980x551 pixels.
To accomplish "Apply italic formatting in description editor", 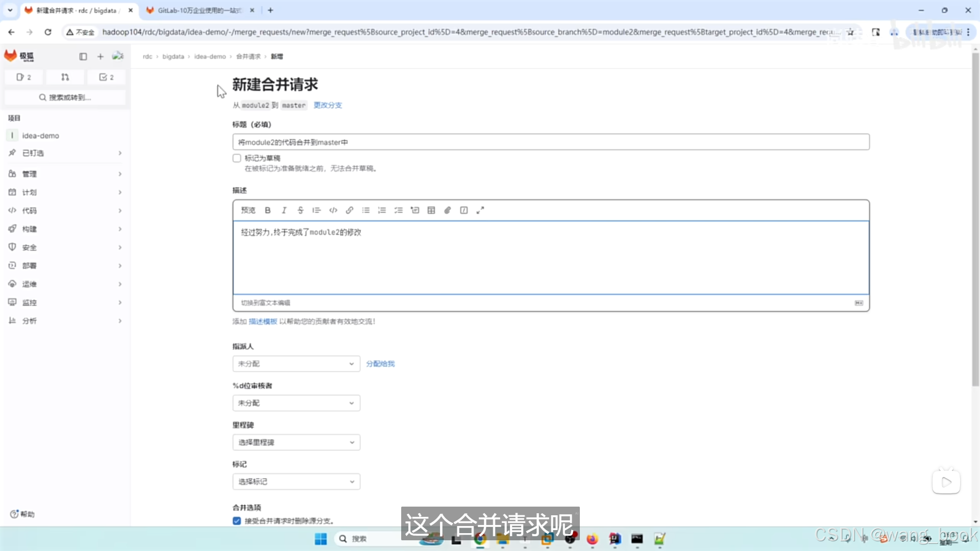I will 284,210.
